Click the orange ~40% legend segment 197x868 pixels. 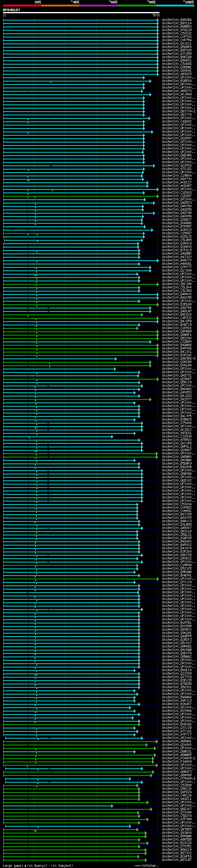click(60, 6)
